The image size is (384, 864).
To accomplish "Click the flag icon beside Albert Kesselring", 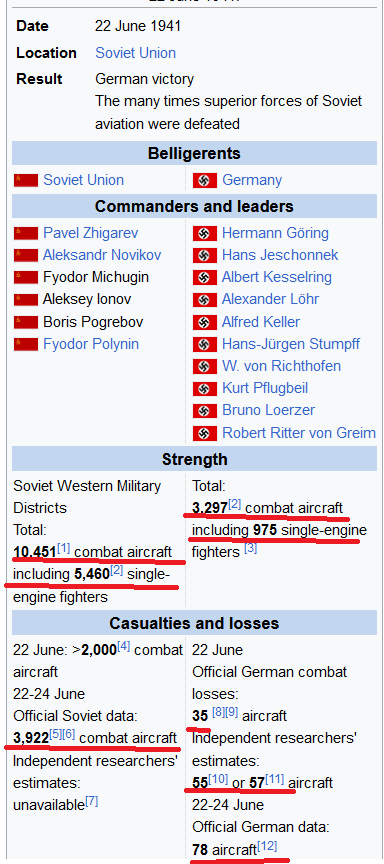I will pyautogui.click(x=204, y=278).
